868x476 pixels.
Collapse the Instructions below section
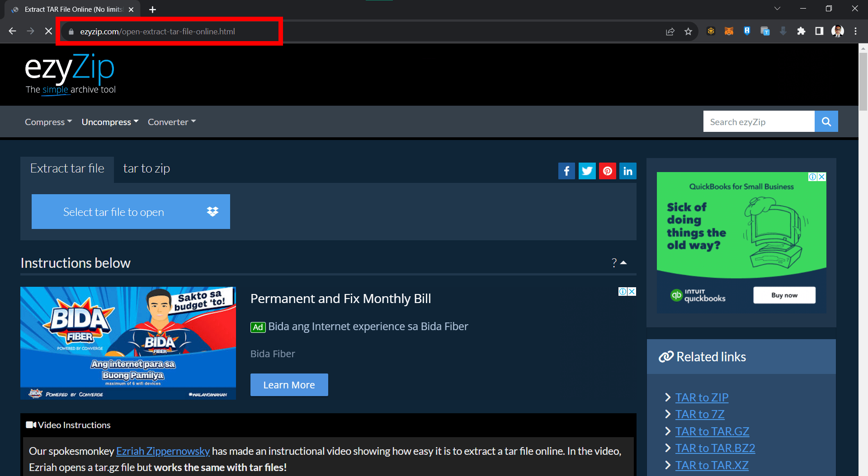pyautogui.click(x=624, y=262)
